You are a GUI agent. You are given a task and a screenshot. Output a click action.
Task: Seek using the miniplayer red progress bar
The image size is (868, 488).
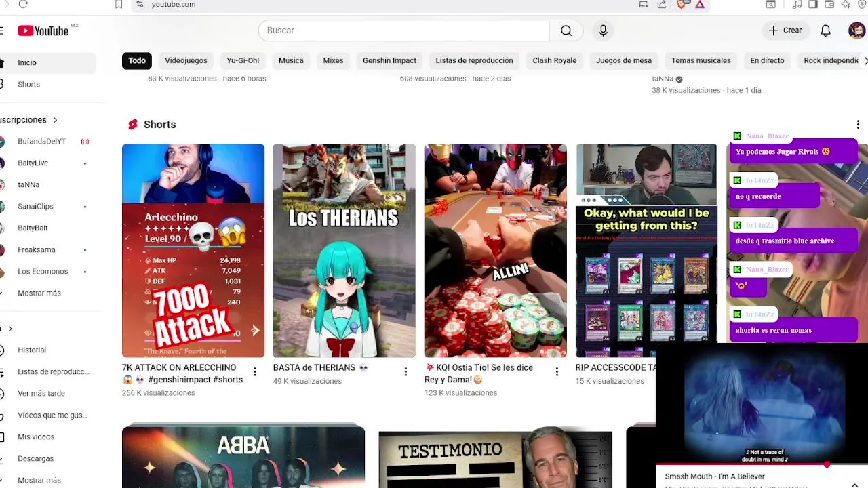click(762, 465)
